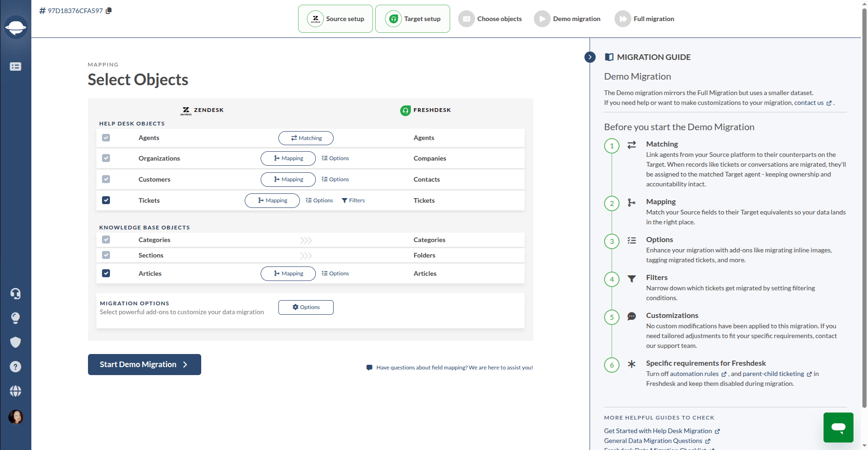This screenshot has width=868, height=450.
Task: Click the question mark help icon
Action: point(15,367)
